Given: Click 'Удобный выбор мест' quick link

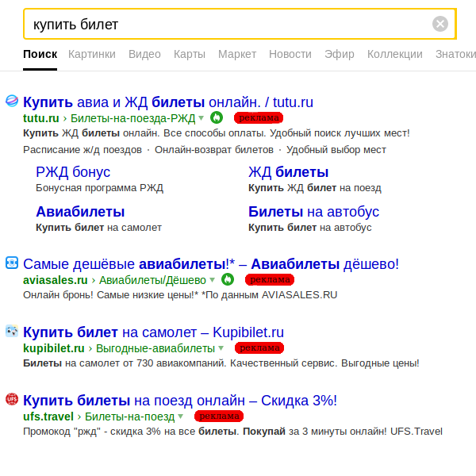Looking at the screenshot, I should (x=336, y=150).
